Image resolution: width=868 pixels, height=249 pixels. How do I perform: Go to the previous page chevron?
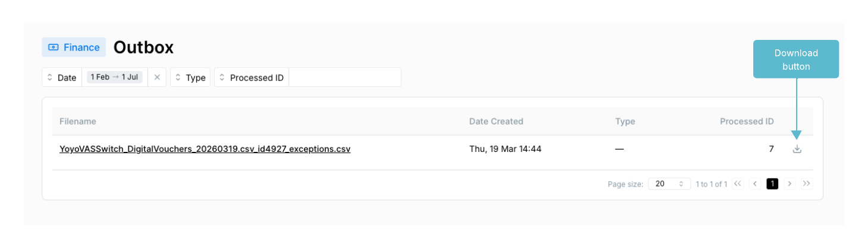click(x=755, y=183)
